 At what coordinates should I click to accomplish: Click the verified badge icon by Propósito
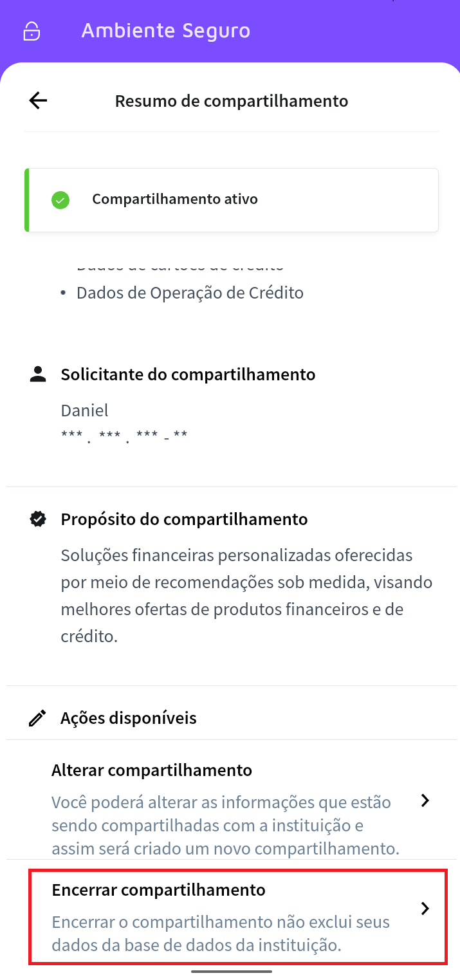(38, 519)
